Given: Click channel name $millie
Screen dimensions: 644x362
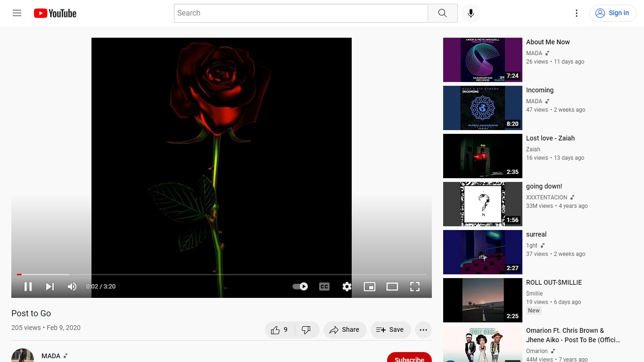Looking at the screenshot, I should click(x=535, y=294).
